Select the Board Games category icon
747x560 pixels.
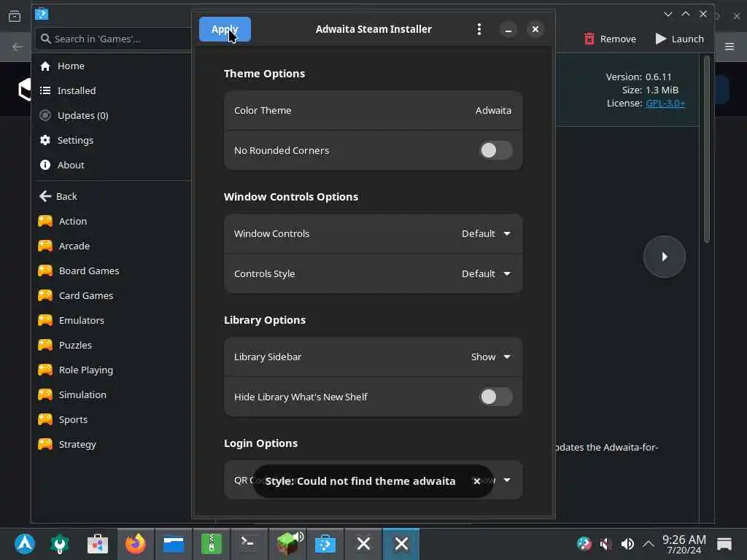coord(45,271)
